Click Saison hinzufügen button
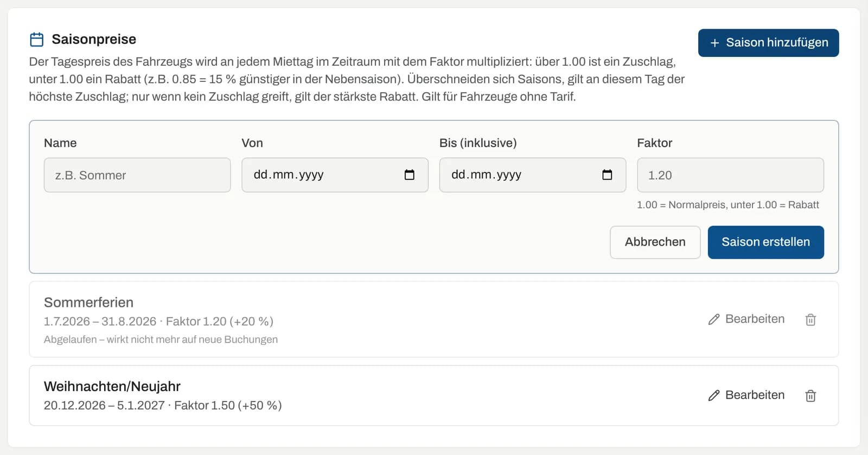 (x=768, y=43)
